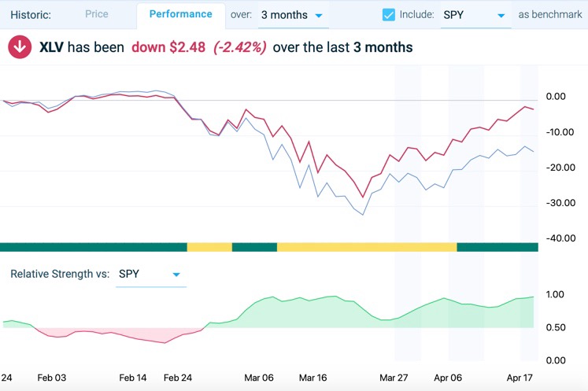The image size is (588, 391).
Task: Click the lowest point of the blue SPY line
Action: pyautogui.click(x=363, y=214)
